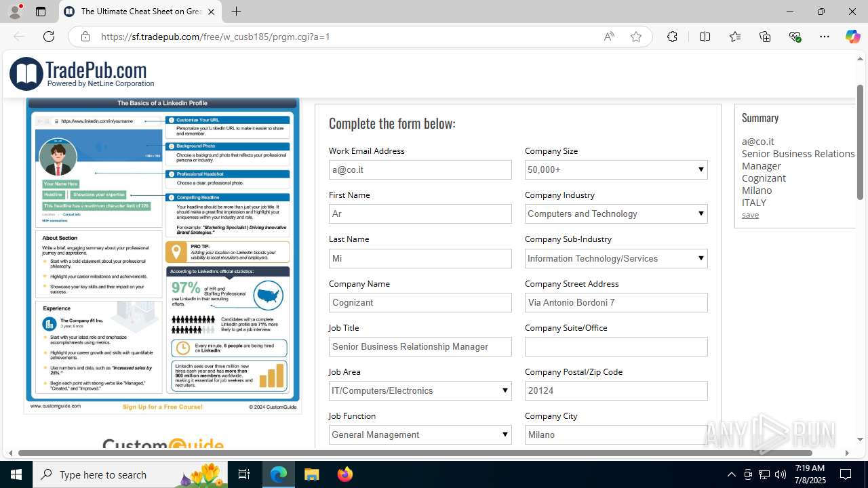Click the TradePub.com logo

point(82,74)
